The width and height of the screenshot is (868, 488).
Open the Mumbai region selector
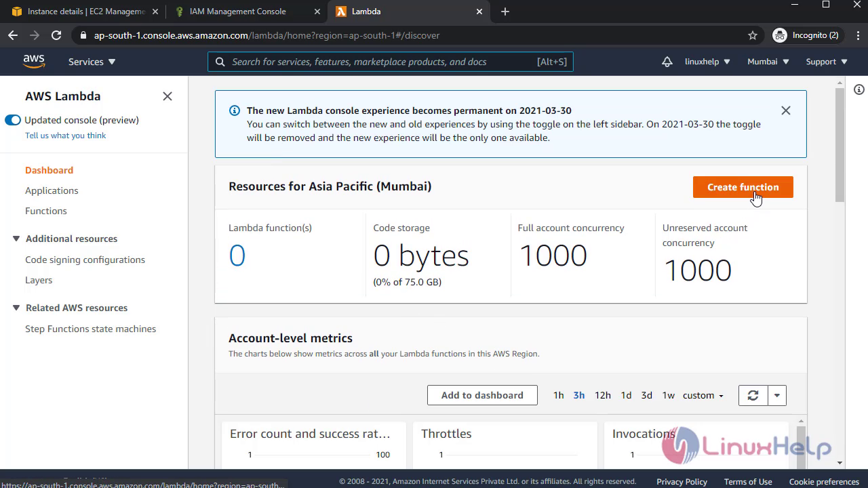(x=768, y=62)
